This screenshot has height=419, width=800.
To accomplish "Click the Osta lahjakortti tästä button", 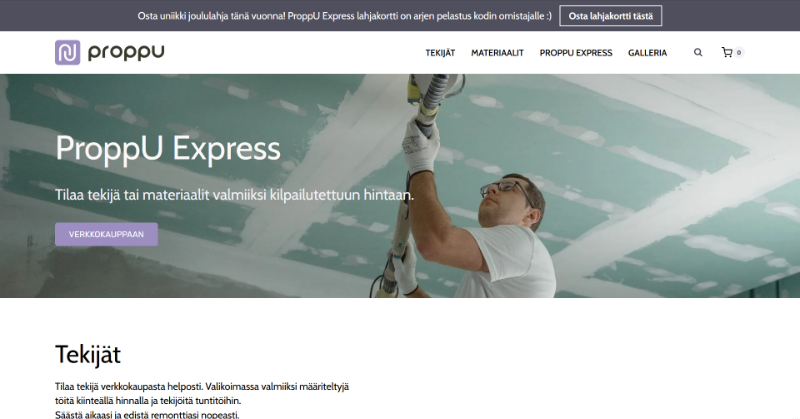I will click(x=611, y=16).
